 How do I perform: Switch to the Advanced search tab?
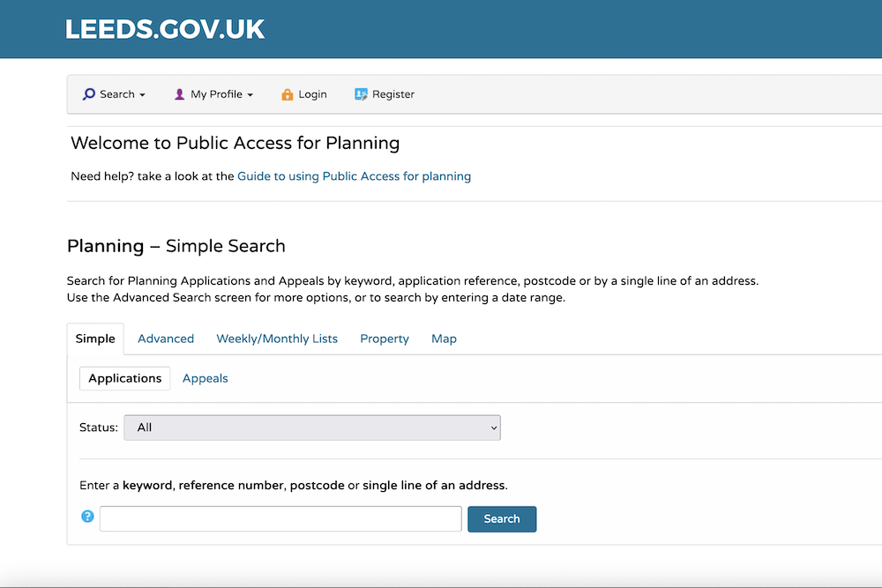pos(166,339)
